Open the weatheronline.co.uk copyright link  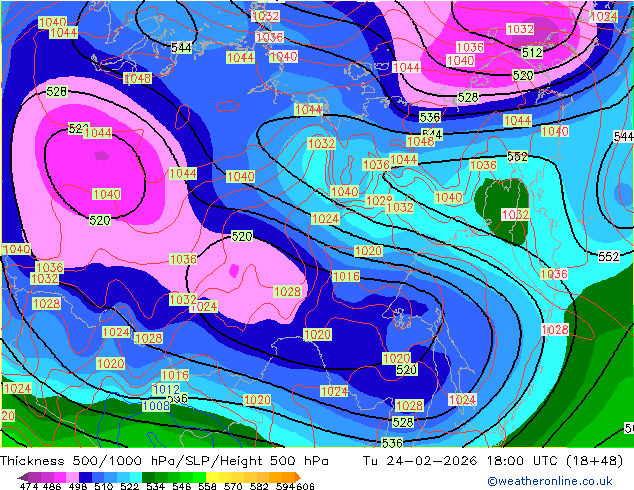coord(550,481)
